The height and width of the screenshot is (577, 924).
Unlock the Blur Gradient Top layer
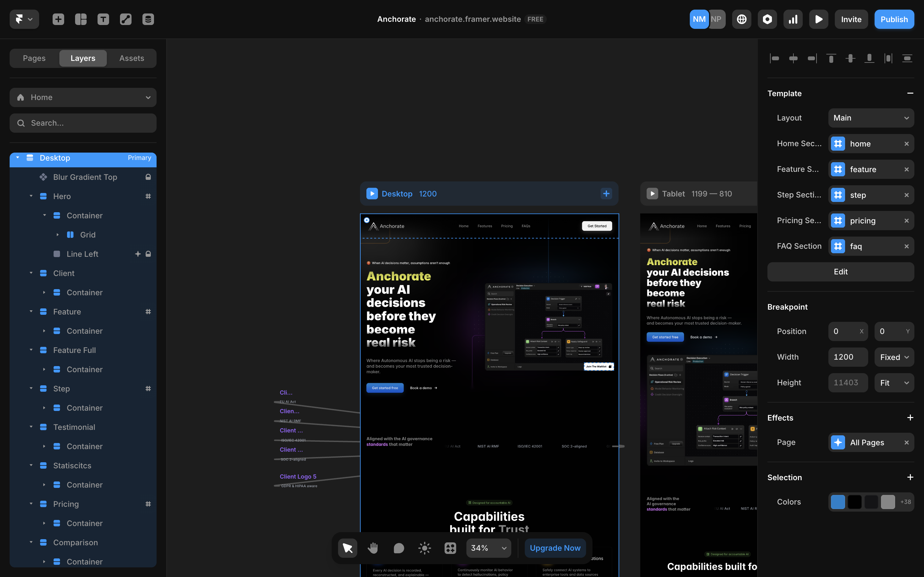(x=148, y=177)
